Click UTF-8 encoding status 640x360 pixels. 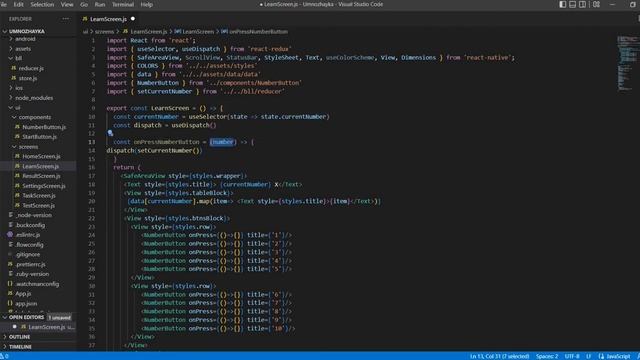(572, 356)
